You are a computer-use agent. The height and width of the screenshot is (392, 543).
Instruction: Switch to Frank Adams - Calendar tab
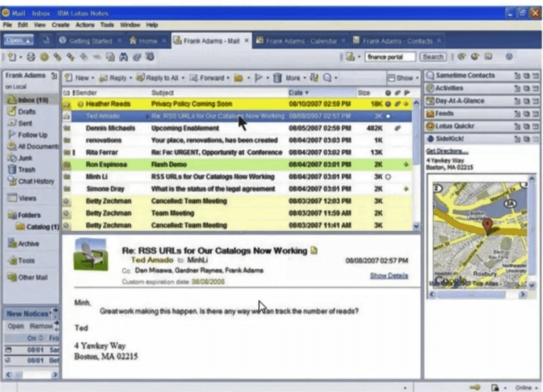coord(299,41)
